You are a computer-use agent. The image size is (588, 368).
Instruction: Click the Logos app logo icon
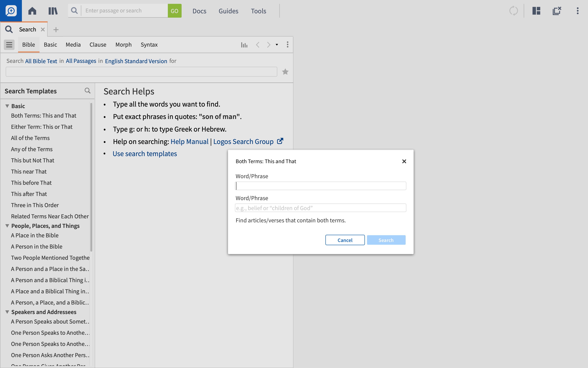(11, 11)
